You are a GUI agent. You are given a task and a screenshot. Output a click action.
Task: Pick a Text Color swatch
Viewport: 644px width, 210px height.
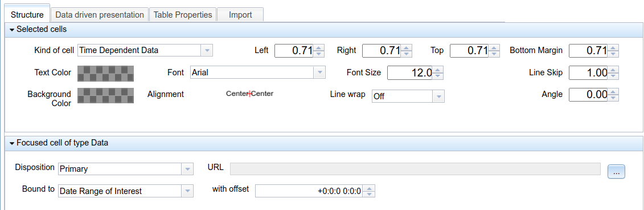[105, 73]
